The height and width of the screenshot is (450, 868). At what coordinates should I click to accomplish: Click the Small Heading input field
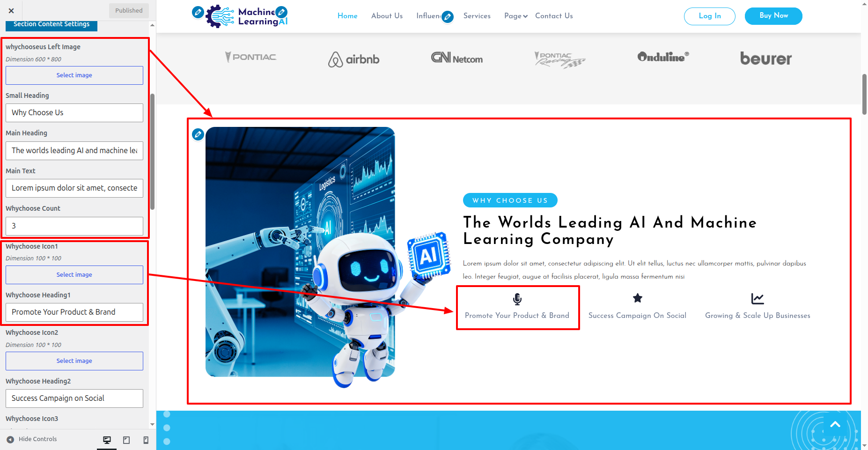[74, 113]
